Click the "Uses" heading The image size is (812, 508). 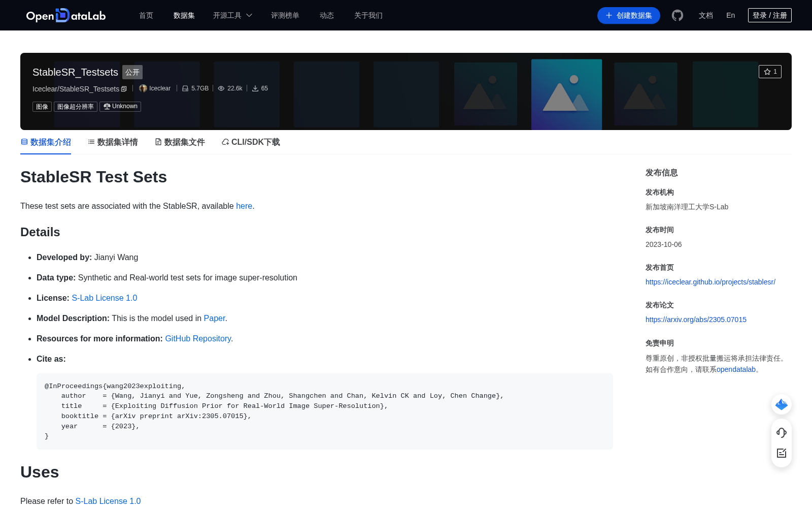40,472
